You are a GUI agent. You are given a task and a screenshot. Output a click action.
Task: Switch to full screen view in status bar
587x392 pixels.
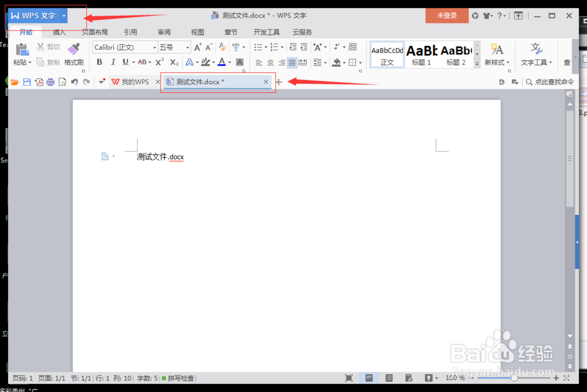349,378
